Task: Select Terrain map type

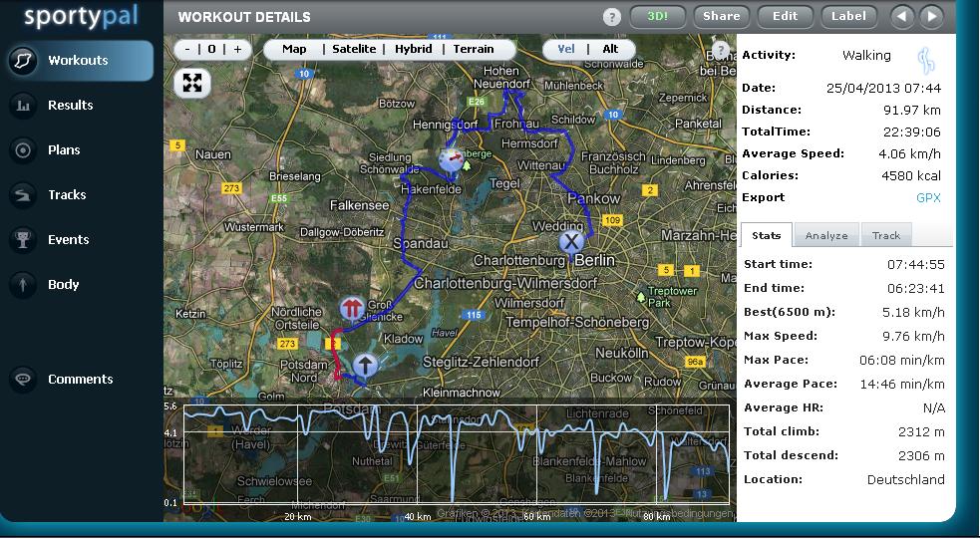Action: coord(474,49)
